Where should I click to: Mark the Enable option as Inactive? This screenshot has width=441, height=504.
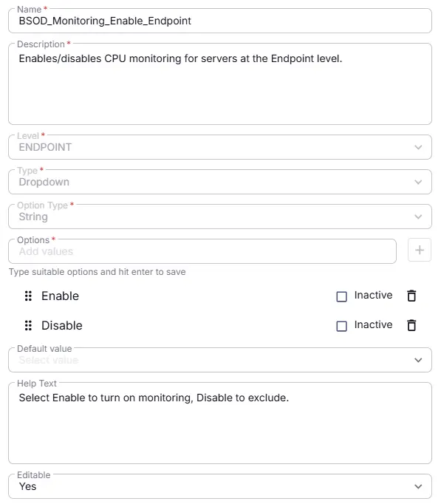[x=341, y=296]
